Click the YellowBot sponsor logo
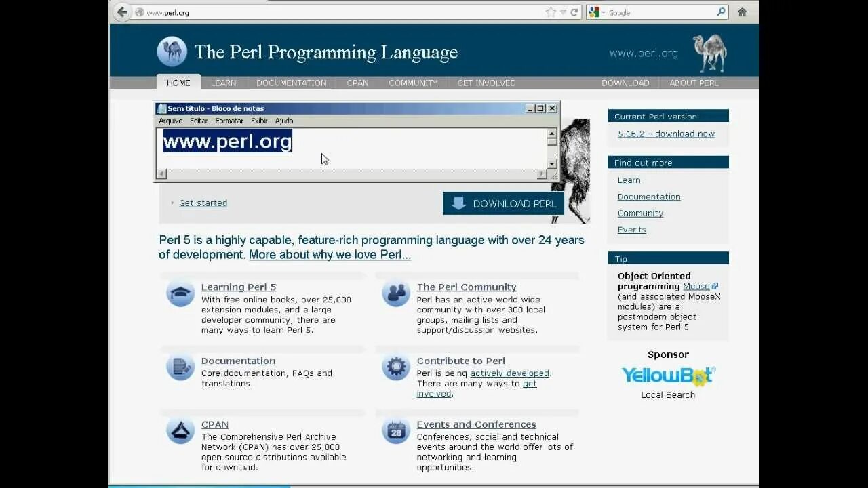868x488 pixels. click(x=668, y=376)
